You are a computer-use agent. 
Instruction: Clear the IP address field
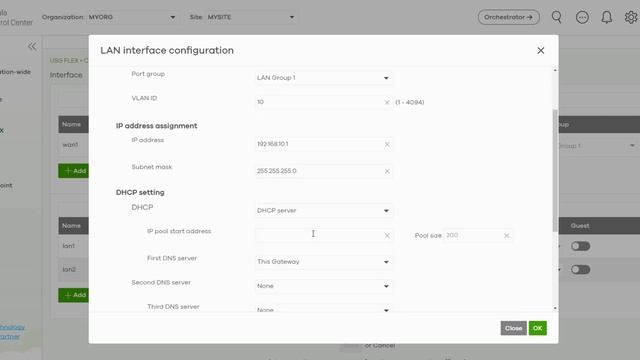click(x=387, y=144)
